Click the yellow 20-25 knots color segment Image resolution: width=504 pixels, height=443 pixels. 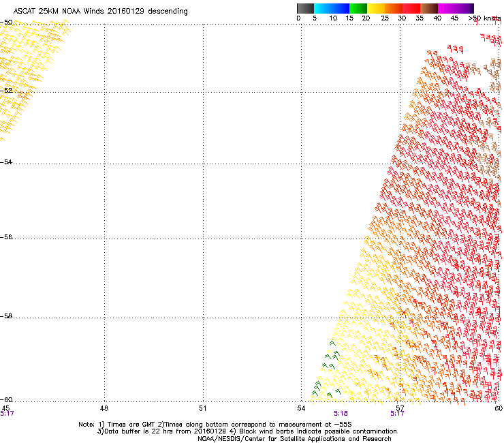[x=376, y=8]
